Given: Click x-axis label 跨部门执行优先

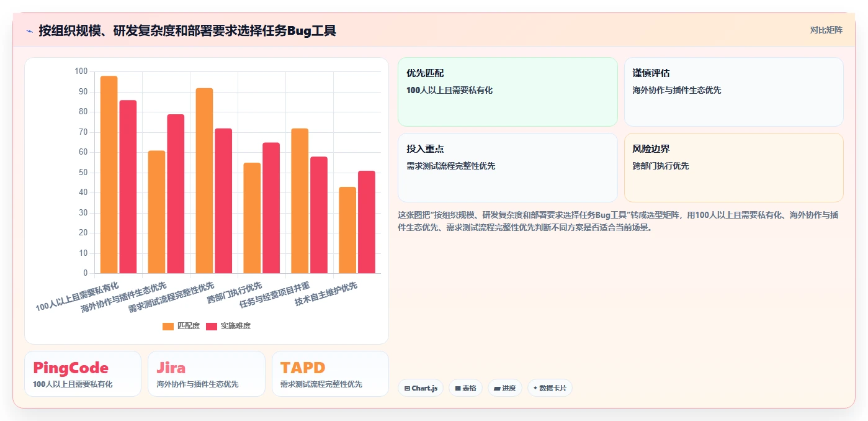Looking at the screenshot, I should tap(235, 292).
